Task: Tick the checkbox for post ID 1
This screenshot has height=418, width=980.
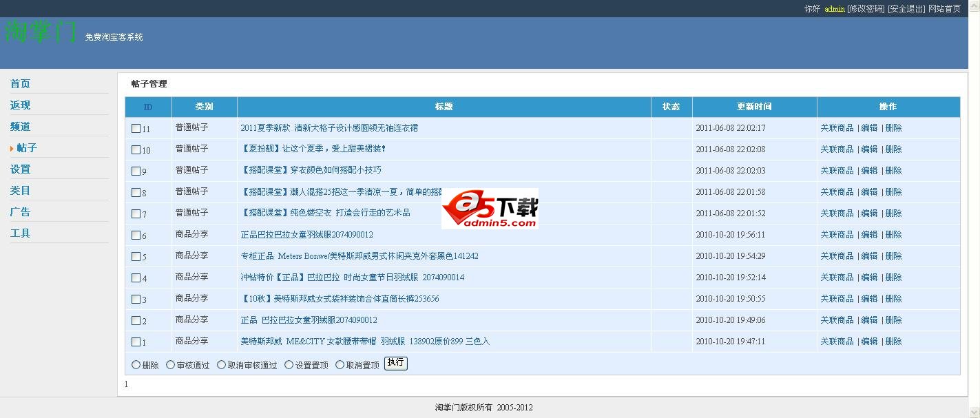Action: tap(136, 342)
